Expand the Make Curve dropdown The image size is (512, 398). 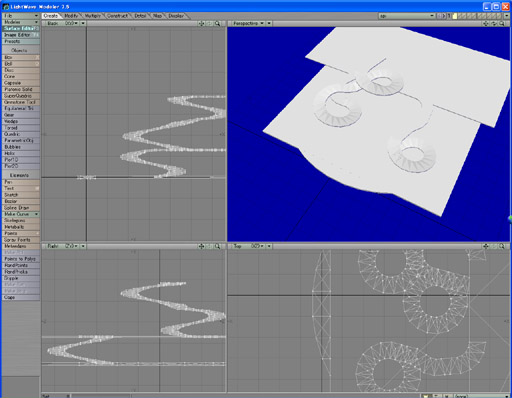coord(21,214)
